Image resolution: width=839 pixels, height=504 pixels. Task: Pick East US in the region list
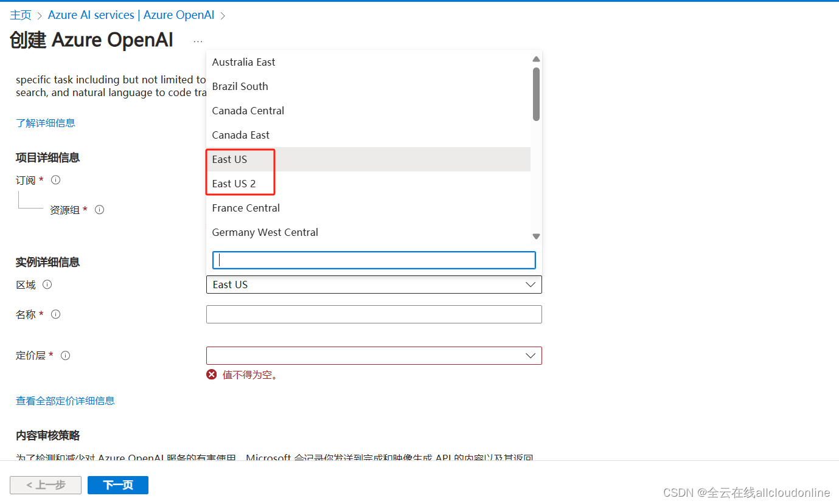pyautogui.click(x=369, y=159)
